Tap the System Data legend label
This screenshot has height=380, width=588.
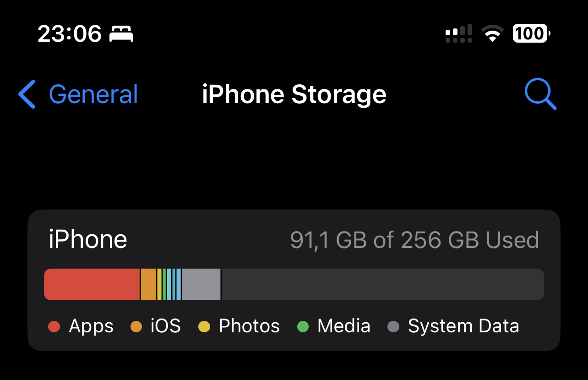[463, 326]
